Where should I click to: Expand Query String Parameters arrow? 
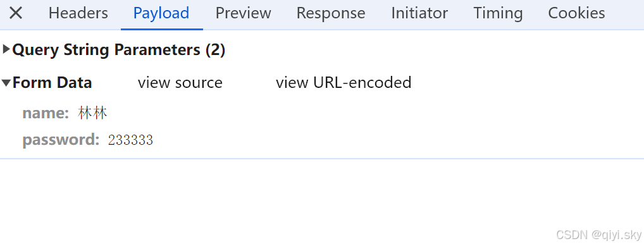pos(6,50)
